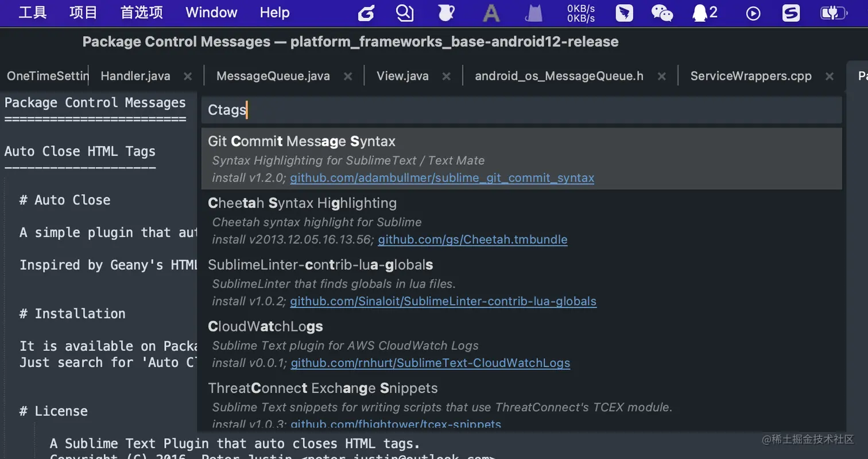The height and width of the screenshot is (459, 868).
Task: Click the '# Installation' line in editor
Action: [x=72, y=314]
